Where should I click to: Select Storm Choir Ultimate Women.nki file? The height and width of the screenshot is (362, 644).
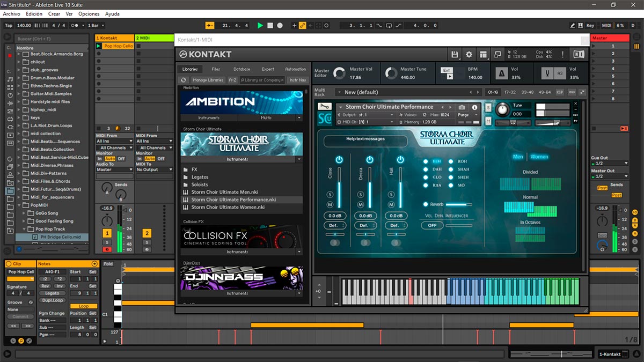click(228, 207)
